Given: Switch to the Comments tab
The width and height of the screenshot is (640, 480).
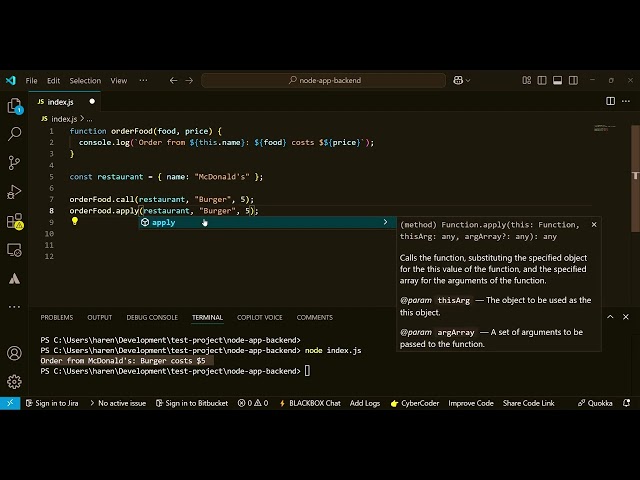Looking at the screenshot, I should pos(315,318).
